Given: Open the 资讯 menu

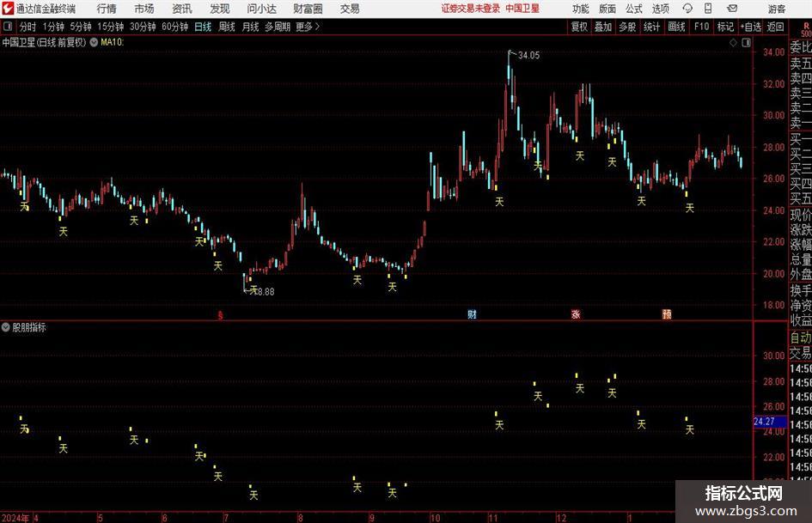Looking at the screenshot, I should [x=182, y=9].
